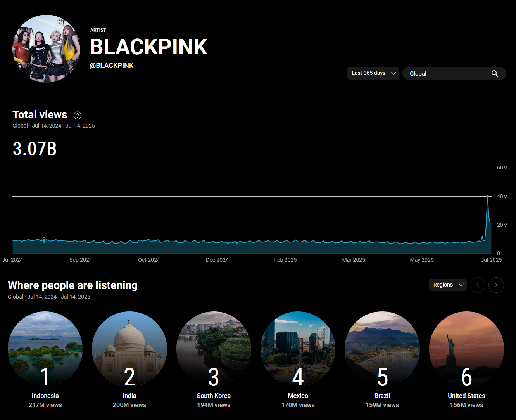Select the India Taj Mahal thumbnail
Screen dimensions: 516x420
click(x=129, y=349)
